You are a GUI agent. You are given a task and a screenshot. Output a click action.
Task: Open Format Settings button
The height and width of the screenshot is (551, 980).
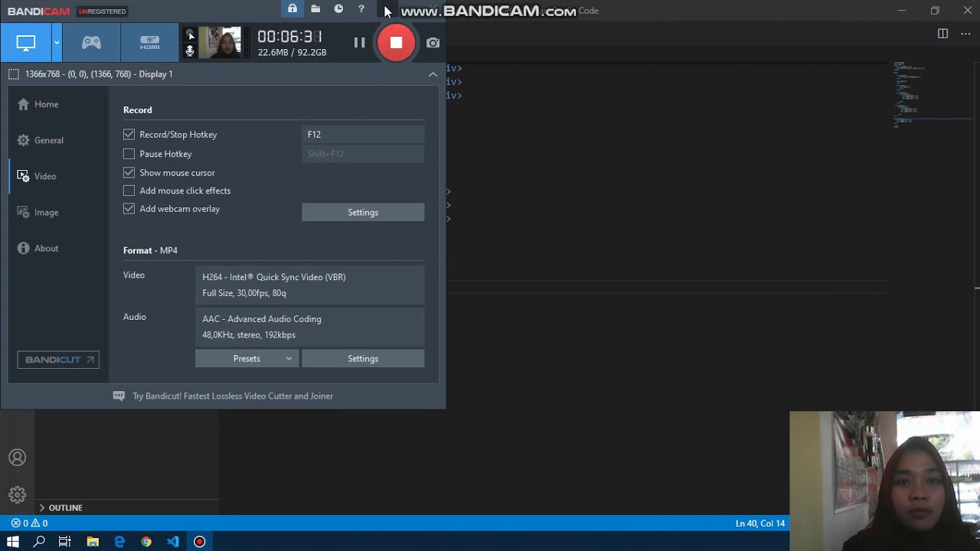pyautogui.click(x=363, y=358)
